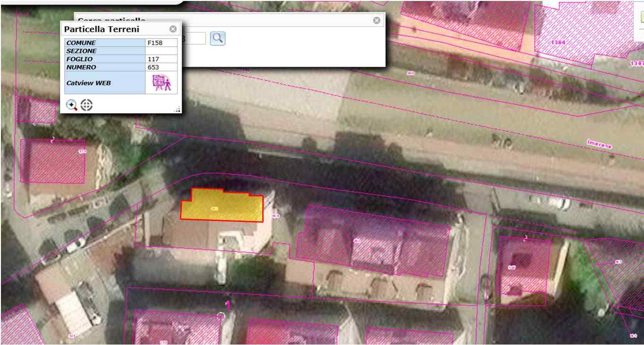Select the NUMERO value 653 cell
Screen dimensions: 644x345
pyautogui.click(x=161, y=67)
